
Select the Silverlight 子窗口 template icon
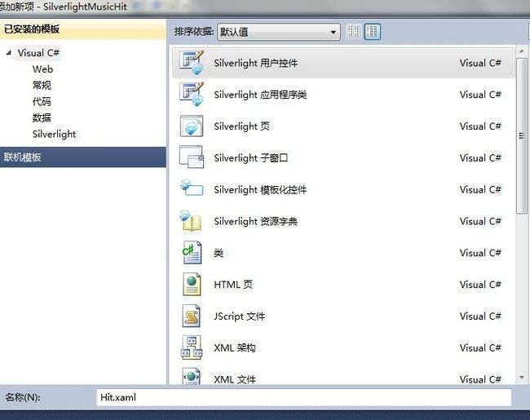(x=192, y=157)
